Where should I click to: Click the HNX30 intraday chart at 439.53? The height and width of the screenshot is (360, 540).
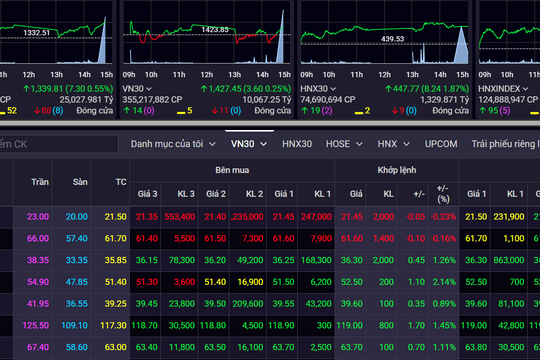(384, 32)
